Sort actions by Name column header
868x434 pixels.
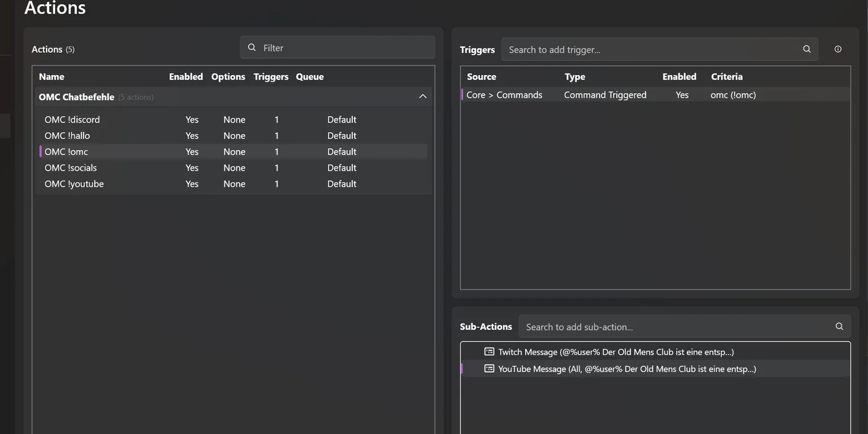click(51, 77)
